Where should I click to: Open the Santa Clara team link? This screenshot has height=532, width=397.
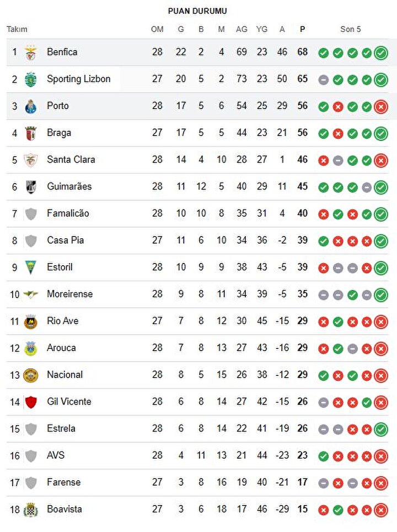point(71,159)
